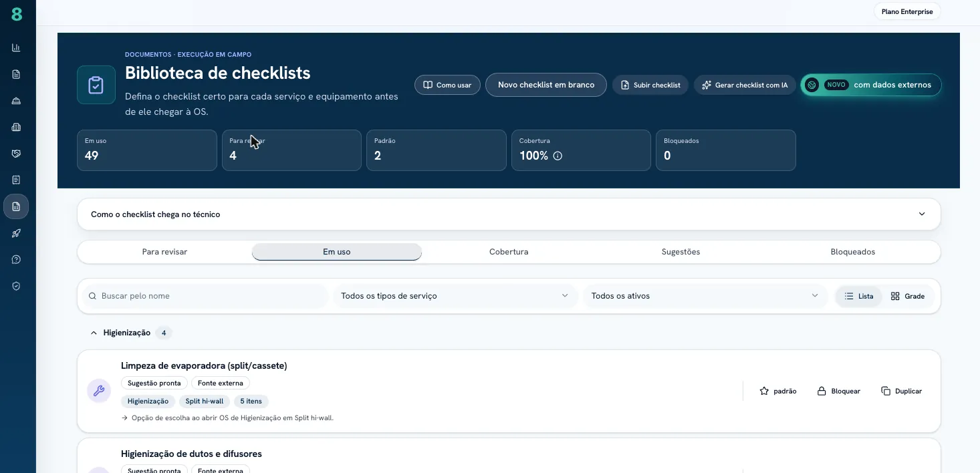Click Subir checklist upload button
The width and height of the screenshot is (980, 473).
click(650, 85)
